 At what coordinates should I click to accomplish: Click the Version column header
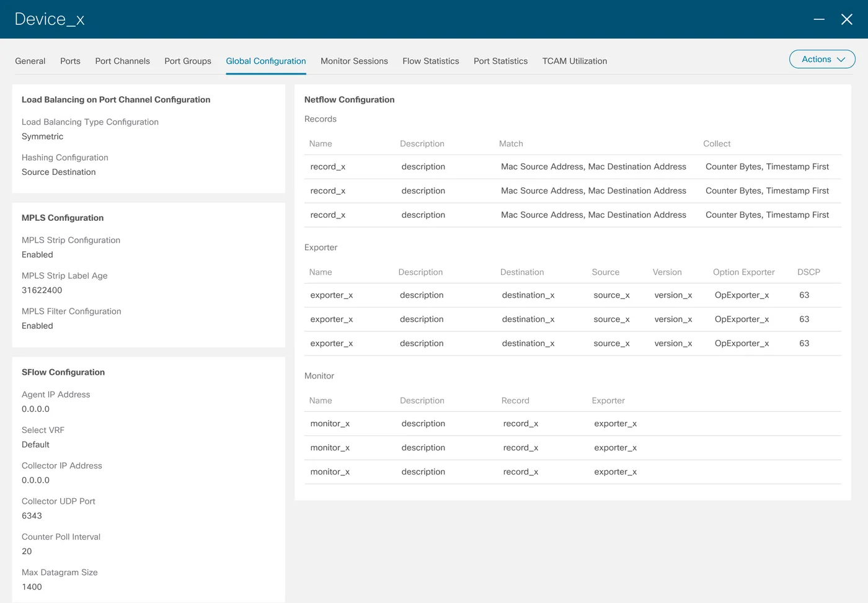click(x=667, y=272)
